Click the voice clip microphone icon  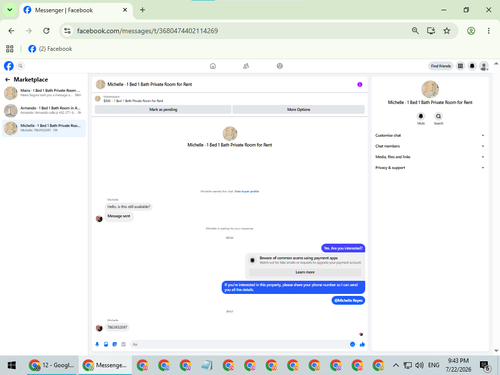pyautogui.click(x=97, y=344)
